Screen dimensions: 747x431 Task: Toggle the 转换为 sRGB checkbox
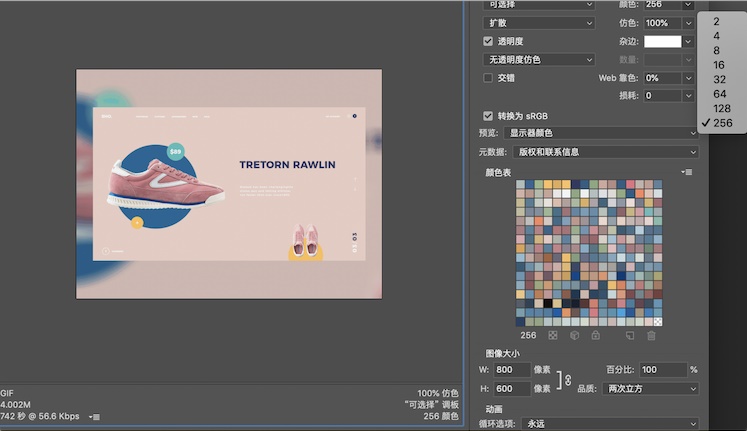(488, 116)
